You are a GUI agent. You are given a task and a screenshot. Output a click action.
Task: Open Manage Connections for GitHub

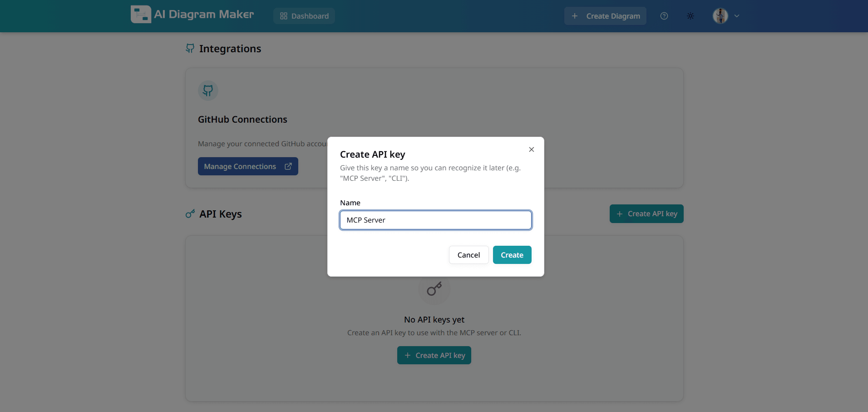[247, 166]
